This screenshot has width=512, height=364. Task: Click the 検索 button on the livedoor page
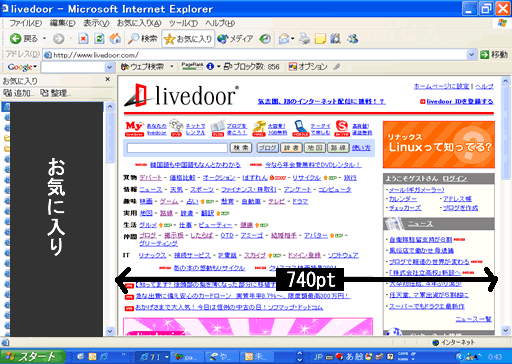tap(241, 148)
